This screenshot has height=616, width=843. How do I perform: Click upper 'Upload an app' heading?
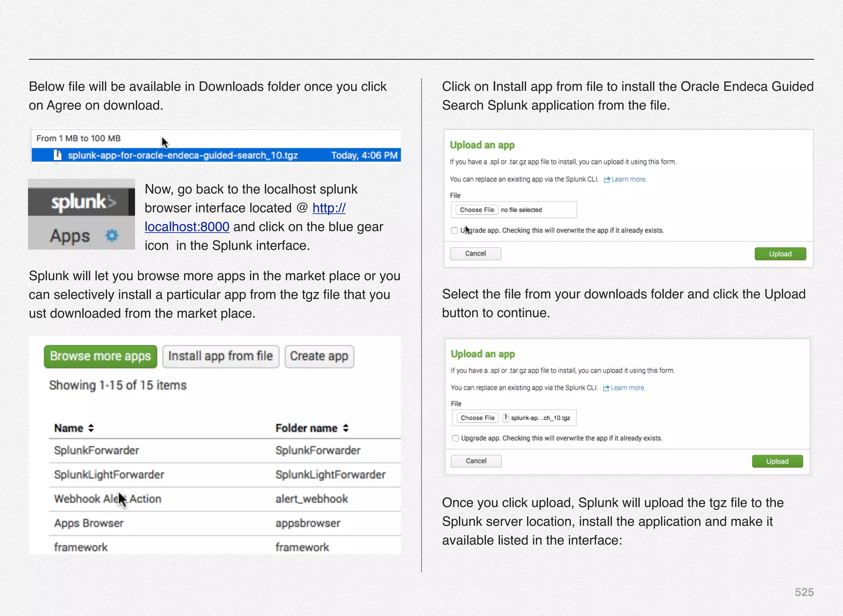pyautogui.click(x=482, y=145)
